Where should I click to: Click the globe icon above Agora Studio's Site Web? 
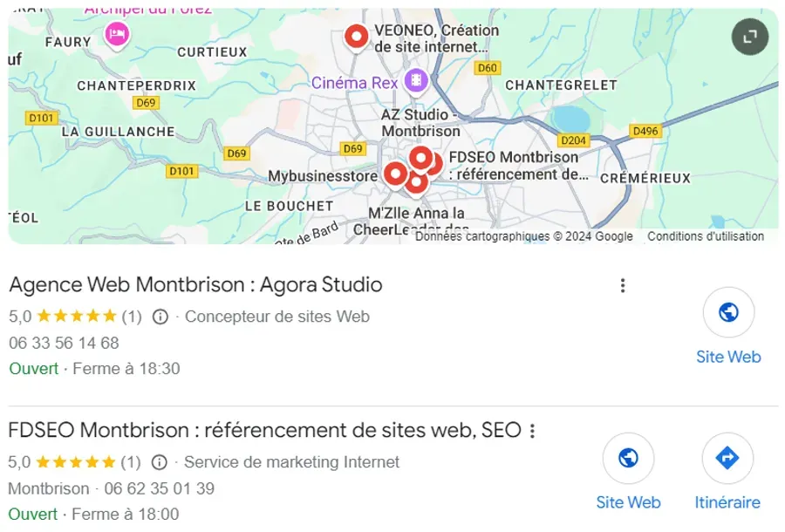pos(729,311)
